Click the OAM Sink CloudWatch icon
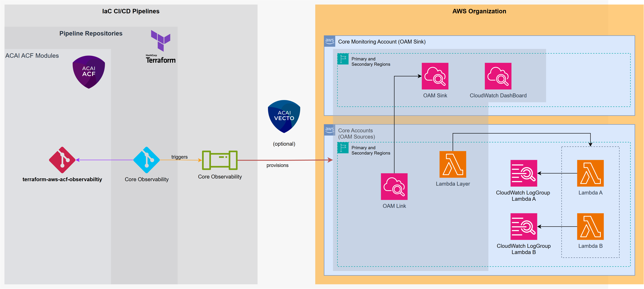This screenshot has width=644, height=289. click(x=435, y=76)
